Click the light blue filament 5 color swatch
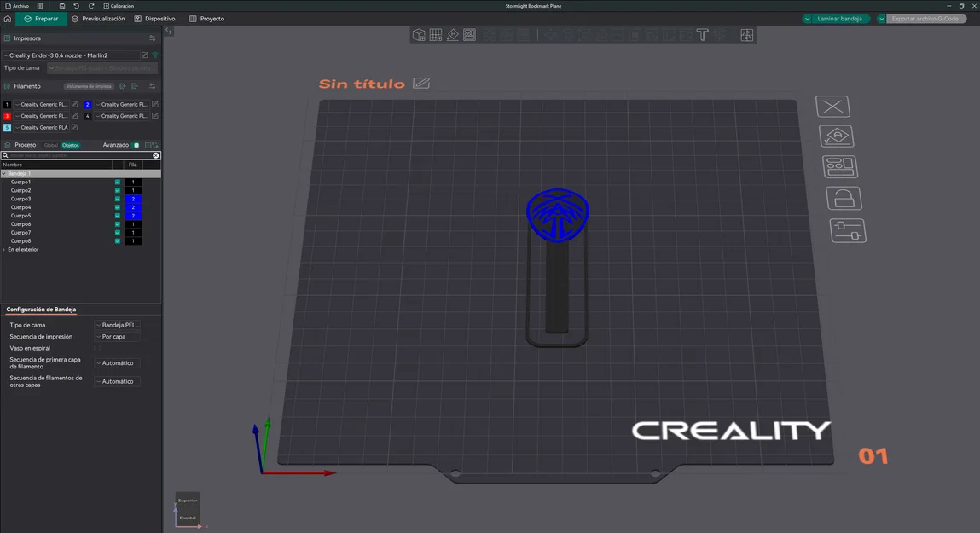Viewport: 980px width, 533px height. (7, 127)
